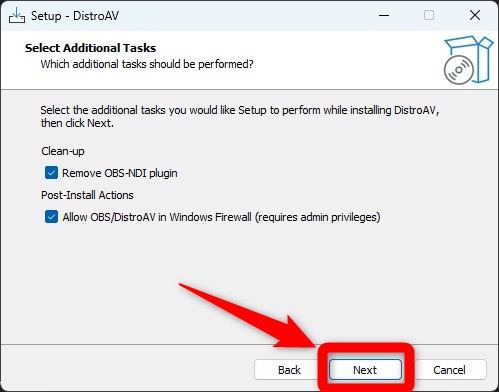The image size is (499, 392).
Task: Click 'Which additional tasks should be performed?' text
Action: click(x=147, y=64)
